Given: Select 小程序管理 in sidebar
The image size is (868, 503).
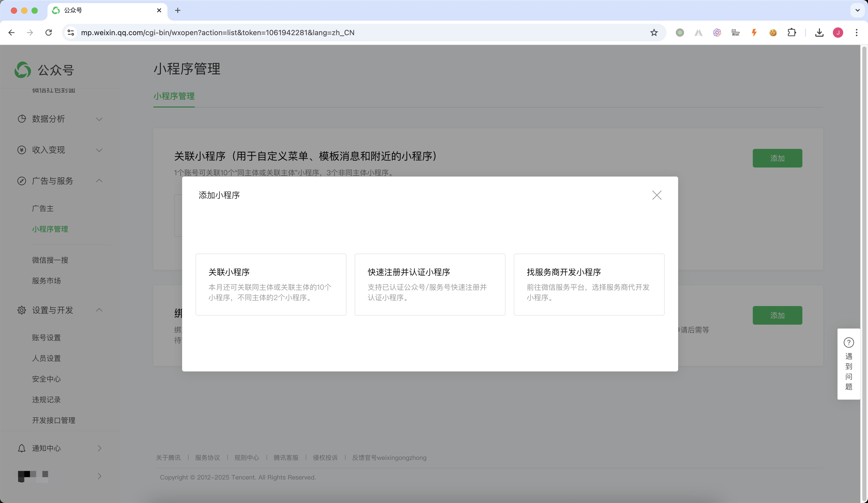Looking at the screenshot, I should pyautogui.click(x=50, y=229).
